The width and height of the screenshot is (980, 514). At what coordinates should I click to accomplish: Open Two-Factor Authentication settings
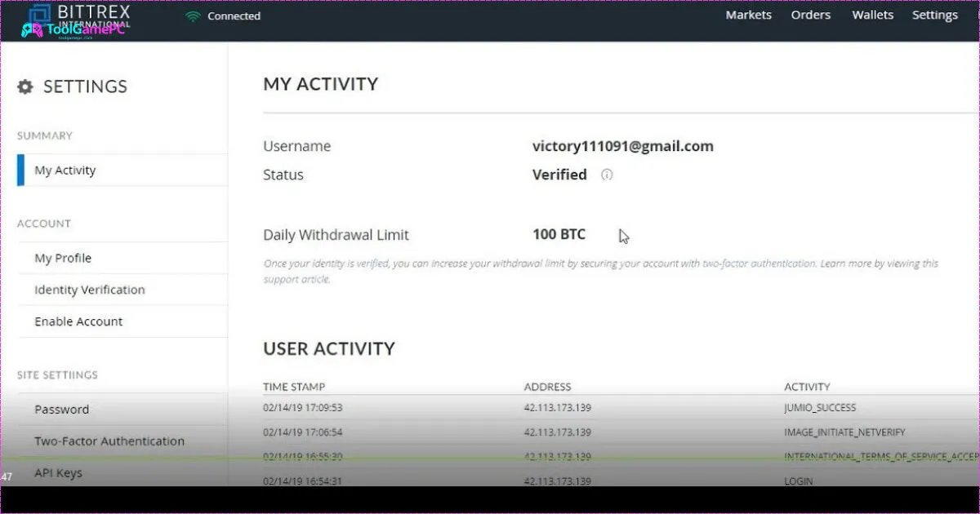[109, 441]
